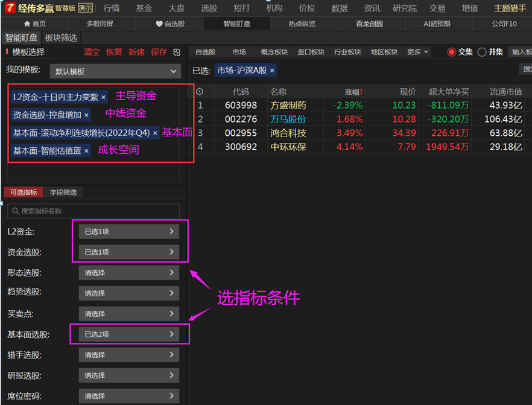Open the 大盘 top menu
This screenshot has width=532, height=405.
click(177, 8)
